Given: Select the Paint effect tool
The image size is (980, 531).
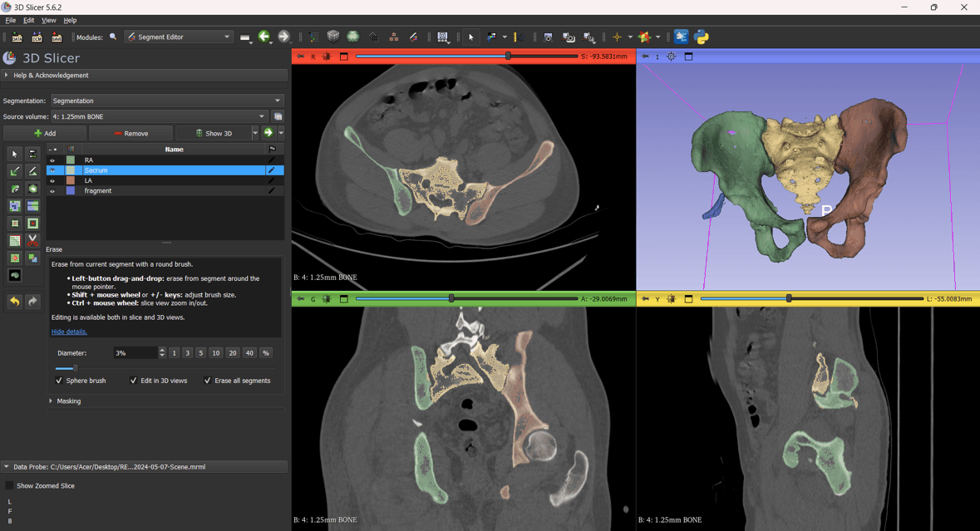Looking at the screenshot, I should click(x=15, y=170).
